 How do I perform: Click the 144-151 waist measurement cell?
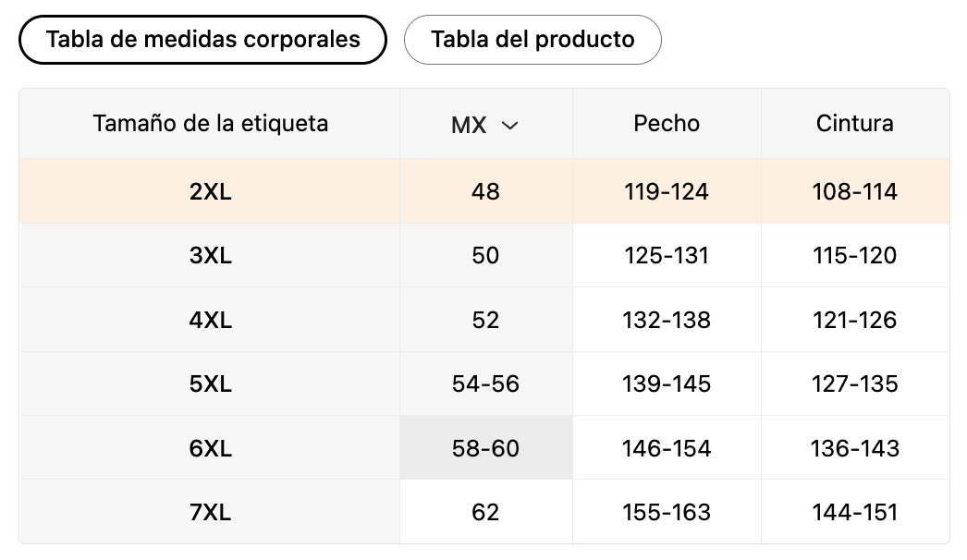pyautogui.click(x=855, y=512)
